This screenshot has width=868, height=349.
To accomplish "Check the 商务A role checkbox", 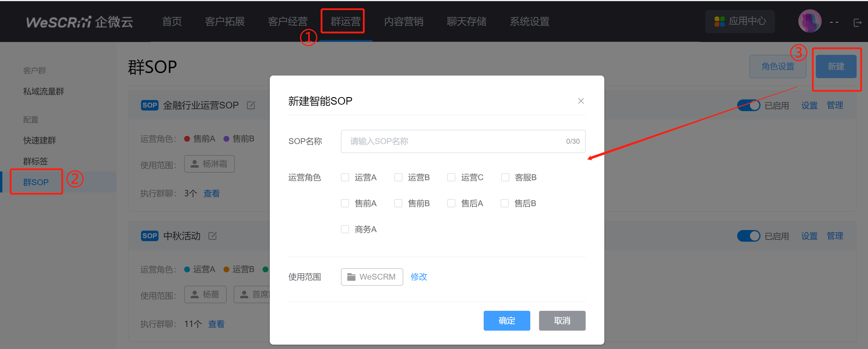I will tap(345, 229).
